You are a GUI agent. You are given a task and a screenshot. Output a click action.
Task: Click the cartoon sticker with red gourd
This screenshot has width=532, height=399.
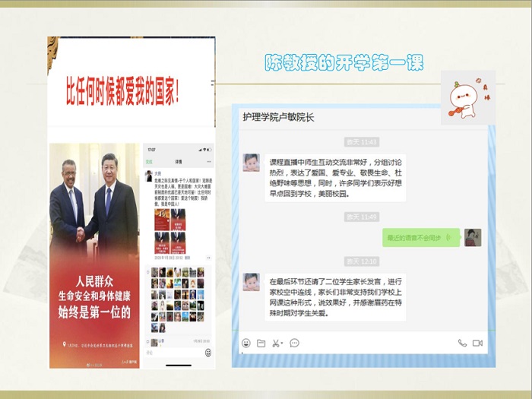[468, 98]
